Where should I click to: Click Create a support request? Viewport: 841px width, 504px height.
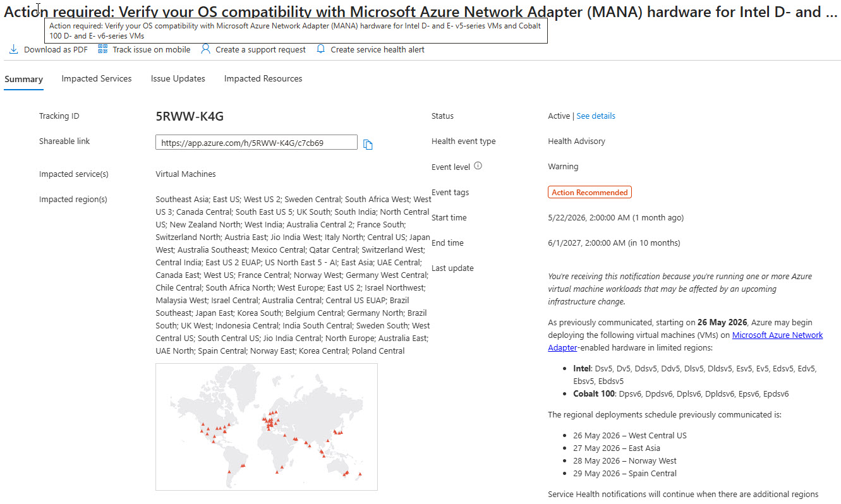tap(260, 50)
